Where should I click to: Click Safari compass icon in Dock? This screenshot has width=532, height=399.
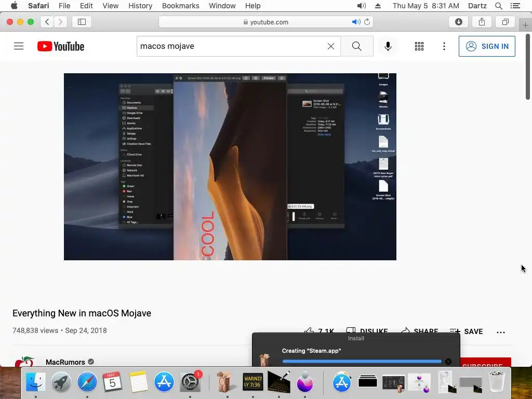[x=87, y=382]
